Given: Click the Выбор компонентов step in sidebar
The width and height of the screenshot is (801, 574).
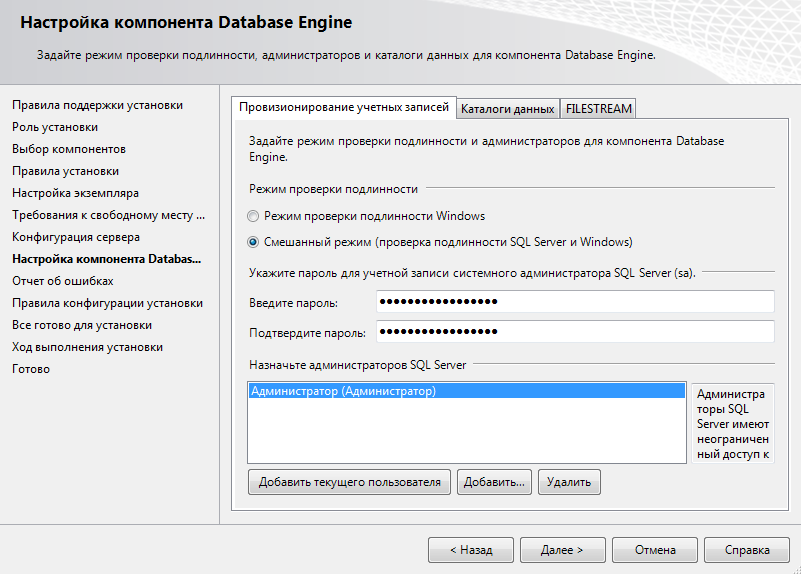Looking at the screenshot, I should [x=69, y=149].
